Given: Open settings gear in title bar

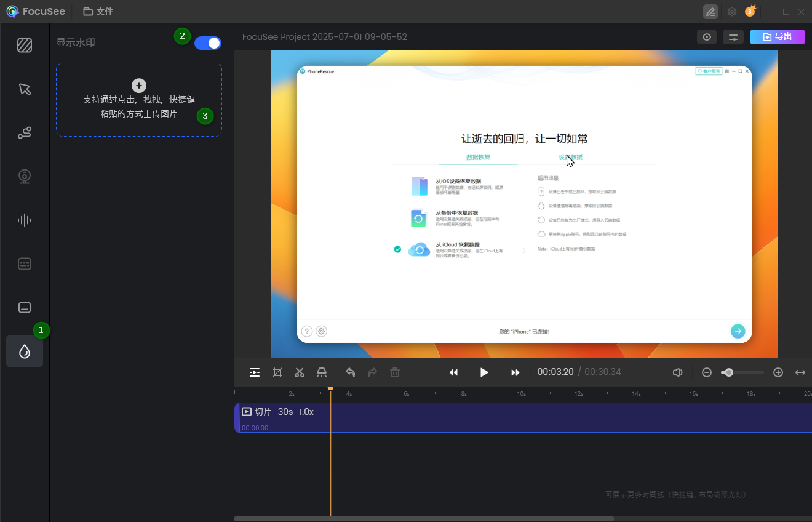Looking at the screenshot, I should coord(732,12).
